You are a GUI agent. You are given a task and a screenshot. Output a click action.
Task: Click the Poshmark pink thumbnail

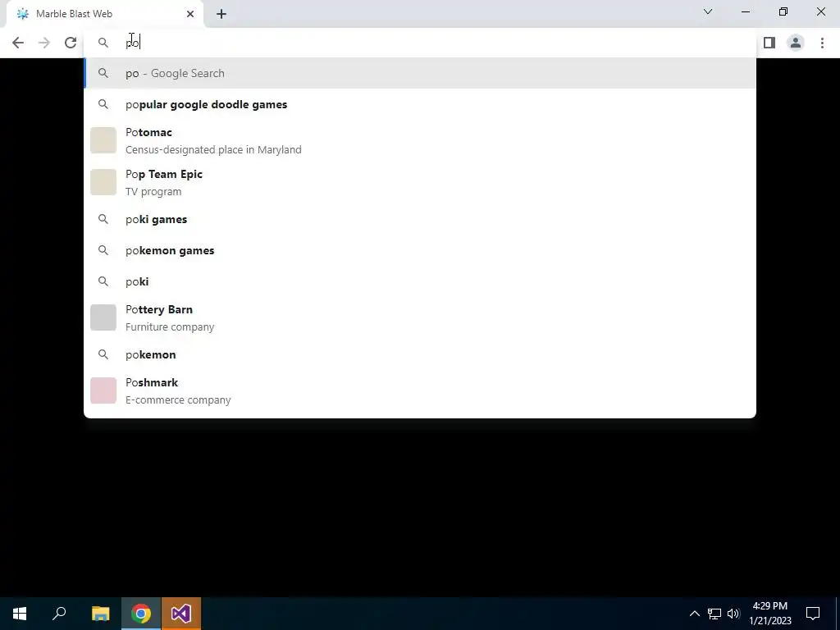pos(103,390)
